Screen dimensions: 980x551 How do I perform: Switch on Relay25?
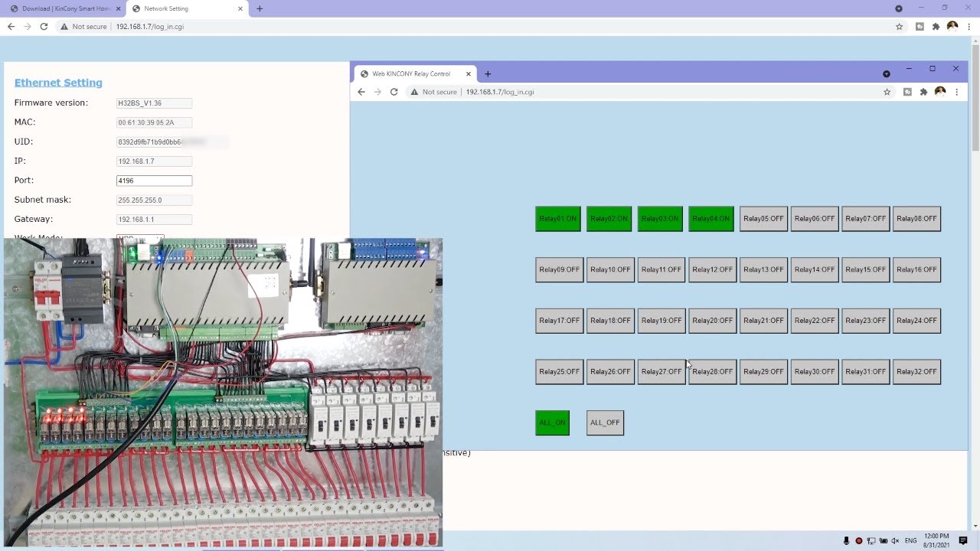(x=559, y=372)
